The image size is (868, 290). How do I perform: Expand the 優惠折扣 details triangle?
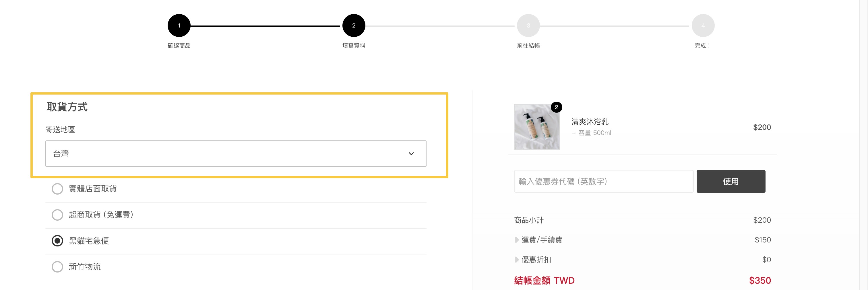click(x=517, y=259)
